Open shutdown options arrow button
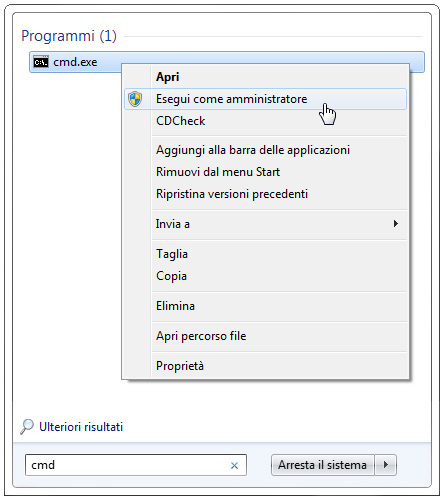Screen dimensions: 444x500 pos(386,465)
